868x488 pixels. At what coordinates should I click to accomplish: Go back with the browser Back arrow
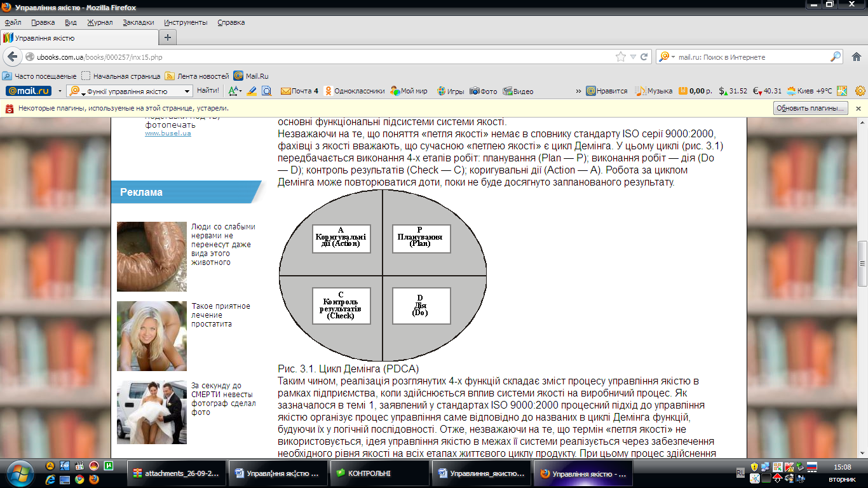[12, 57]
